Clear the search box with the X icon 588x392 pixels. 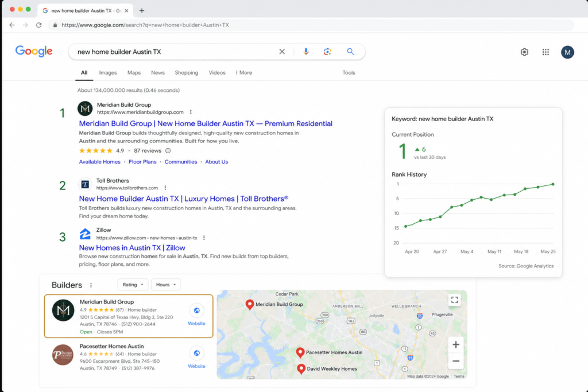(282, 52)
